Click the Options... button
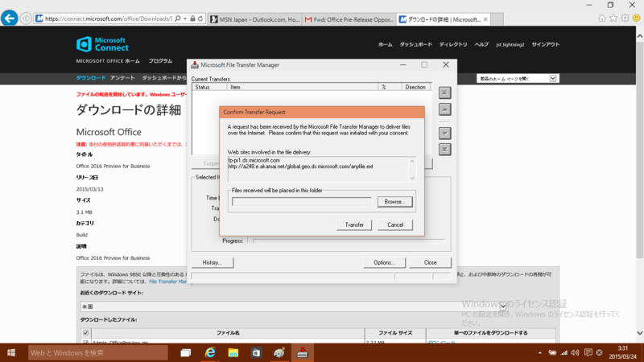 384,262
